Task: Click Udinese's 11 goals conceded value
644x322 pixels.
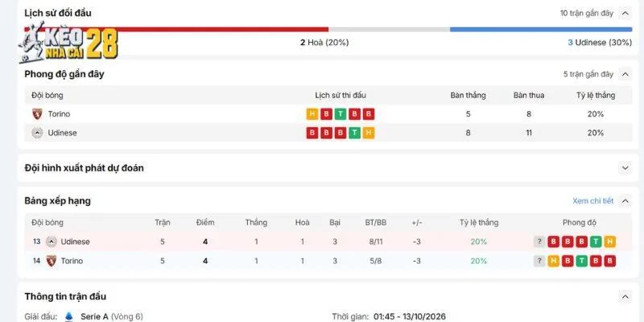Action: [529, 133]
